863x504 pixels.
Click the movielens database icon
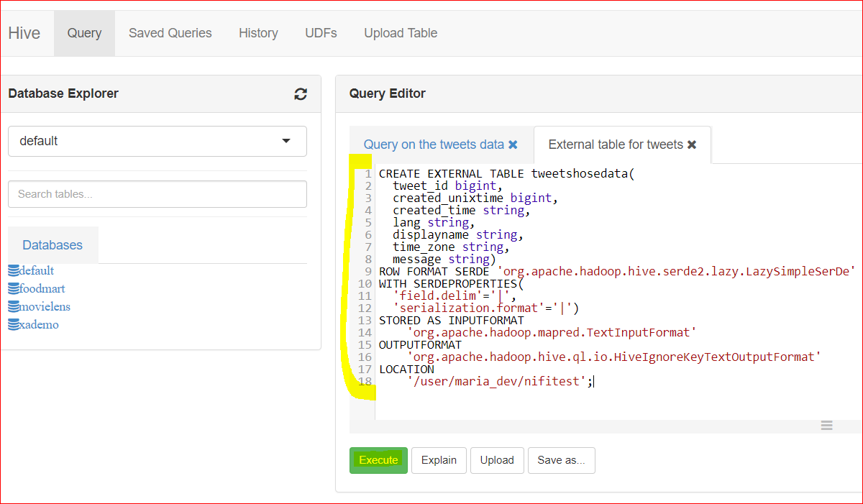(14, 307)
